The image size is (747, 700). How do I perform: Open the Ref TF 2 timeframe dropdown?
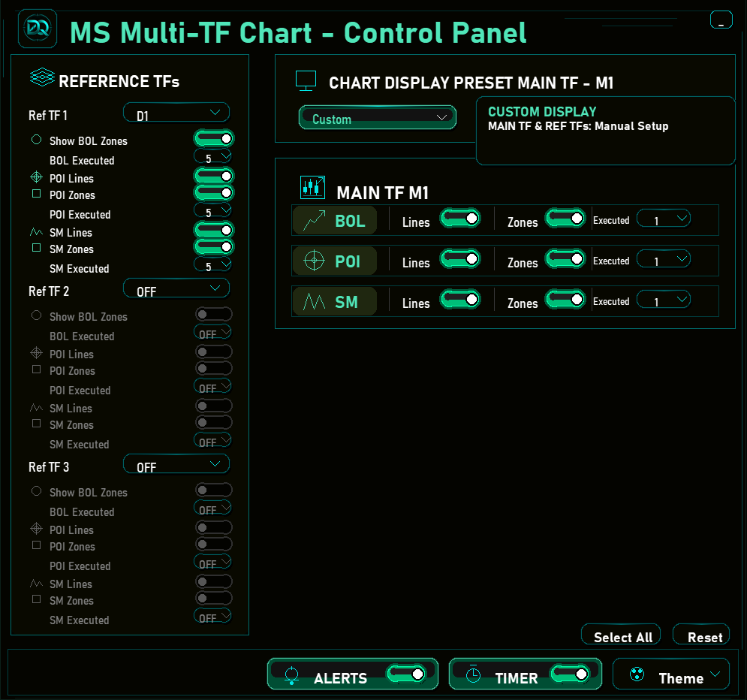[x=176, y=288]
